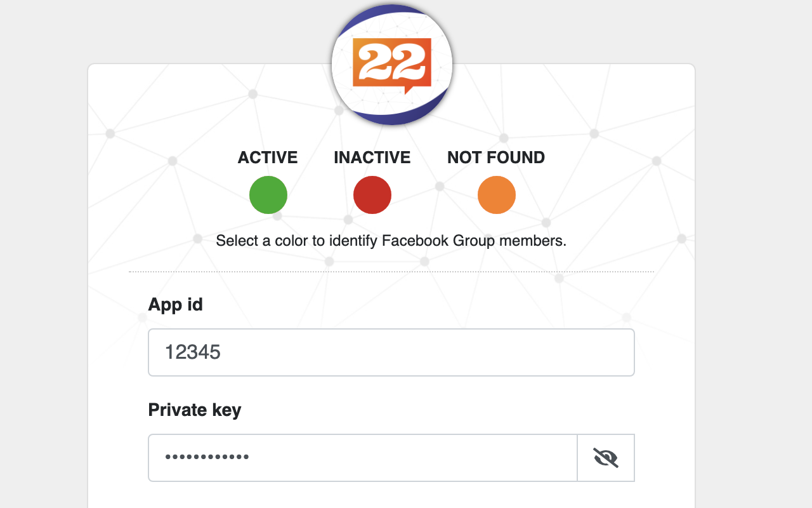
Task: Click the INACTIVE label text
Action: click(372, 157)
